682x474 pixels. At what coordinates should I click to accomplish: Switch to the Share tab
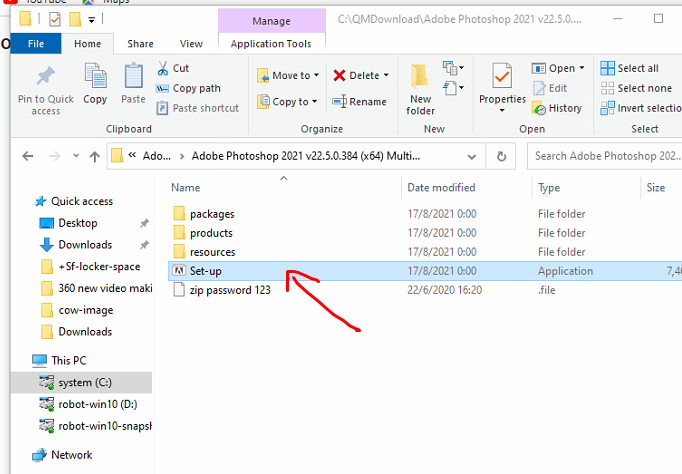(x=140, y=44)
